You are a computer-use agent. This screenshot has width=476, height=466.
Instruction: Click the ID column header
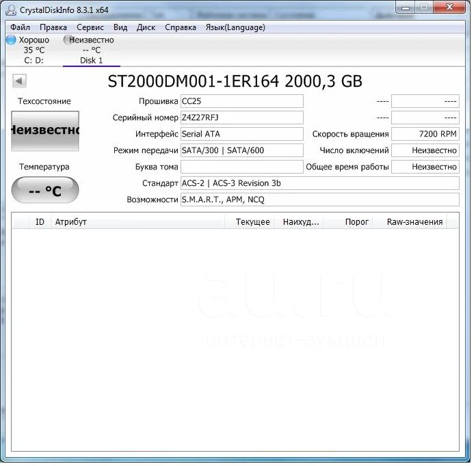(40, 222)
